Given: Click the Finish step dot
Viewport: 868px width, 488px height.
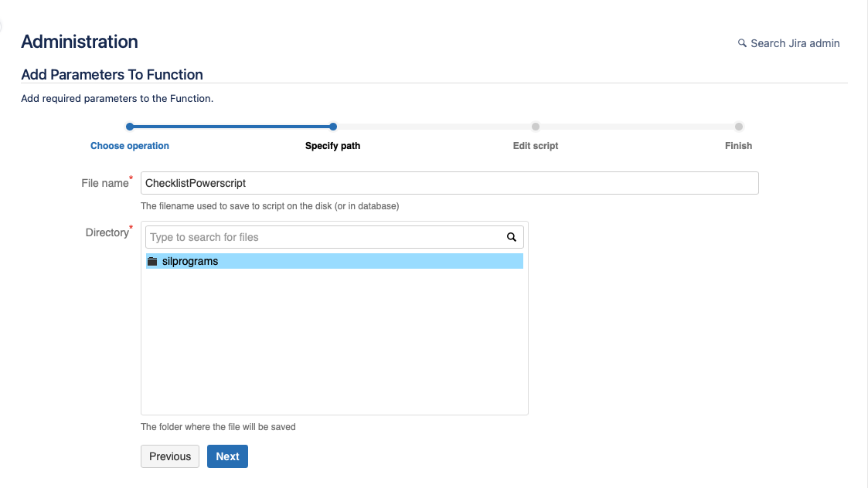Looking at the screenshot, I should tap(738, 127).
